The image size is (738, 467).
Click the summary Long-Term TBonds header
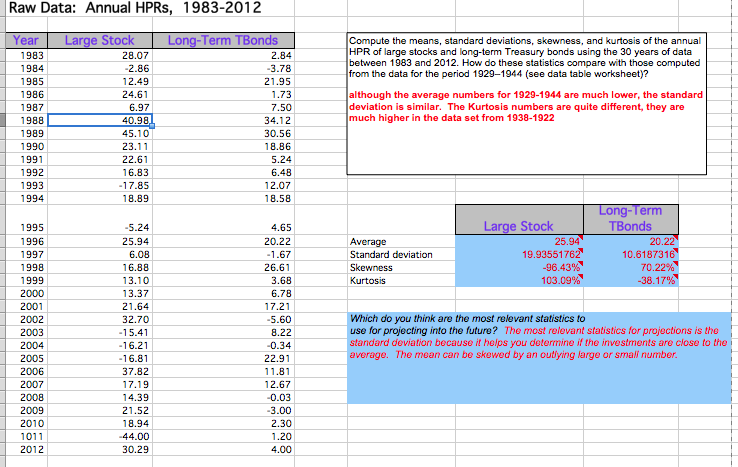631,220
